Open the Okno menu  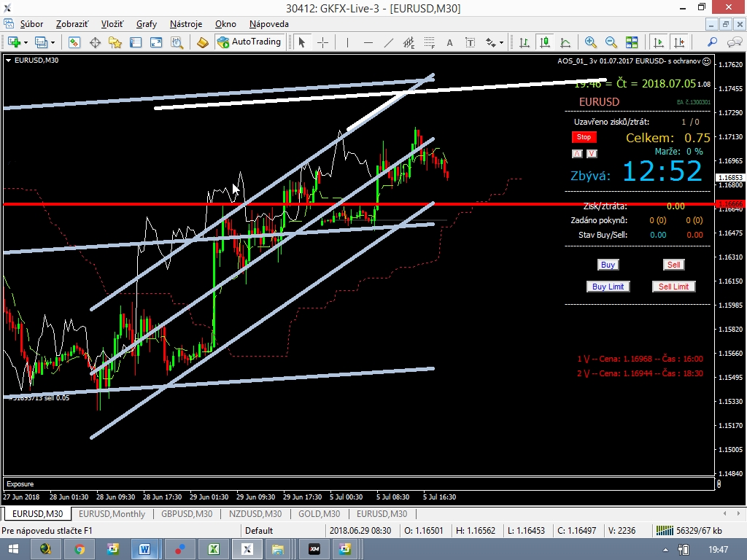225,24
